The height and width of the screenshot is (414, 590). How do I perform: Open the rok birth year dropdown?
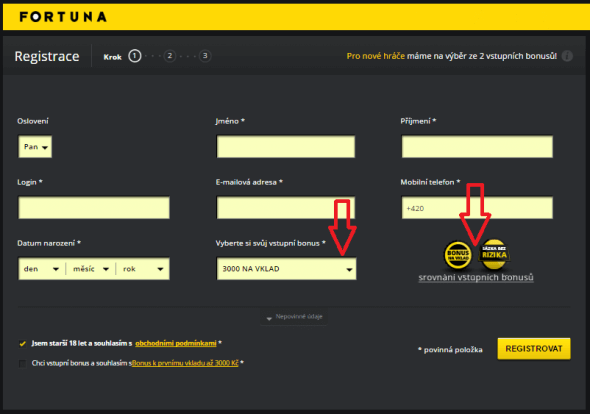(143, 269)
